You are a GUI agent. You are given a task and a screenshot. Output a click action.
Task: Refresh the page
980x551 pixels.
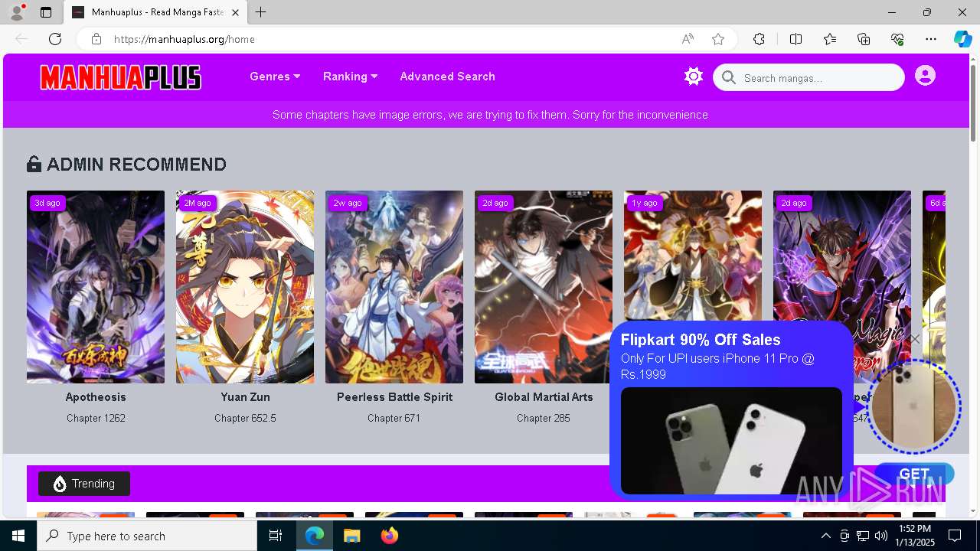(55, 39)
